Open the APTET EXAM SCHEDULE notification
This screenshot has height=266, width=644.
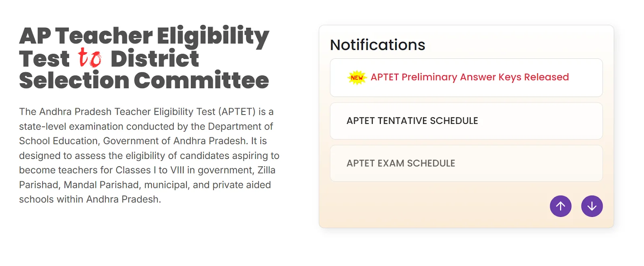point(401,163)
